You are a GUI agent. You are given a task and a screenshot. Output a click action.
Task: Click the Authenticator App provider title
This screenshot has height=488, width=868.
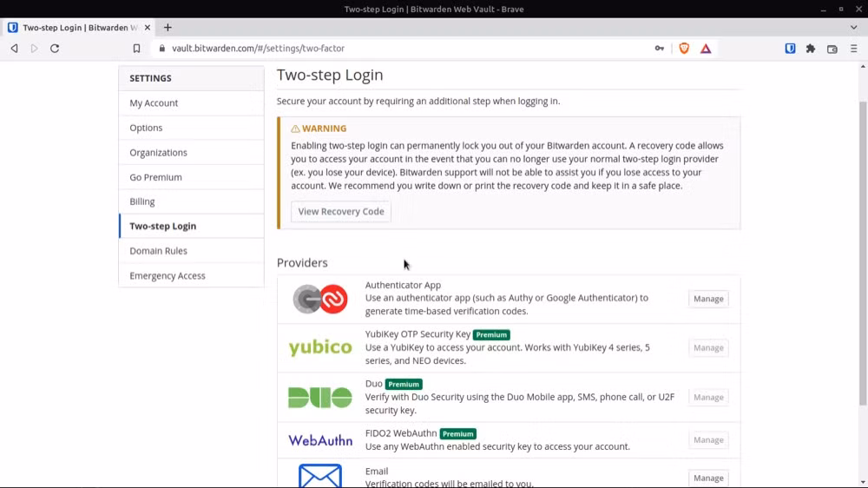pyautogui.click(x=403, y=285)
